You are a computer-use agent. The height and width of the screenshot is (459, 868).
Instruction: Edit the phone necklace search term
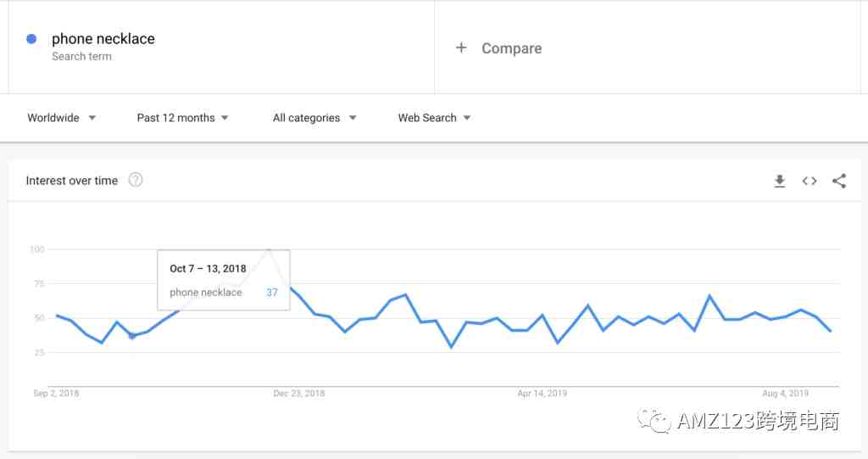tap(103, 39)
